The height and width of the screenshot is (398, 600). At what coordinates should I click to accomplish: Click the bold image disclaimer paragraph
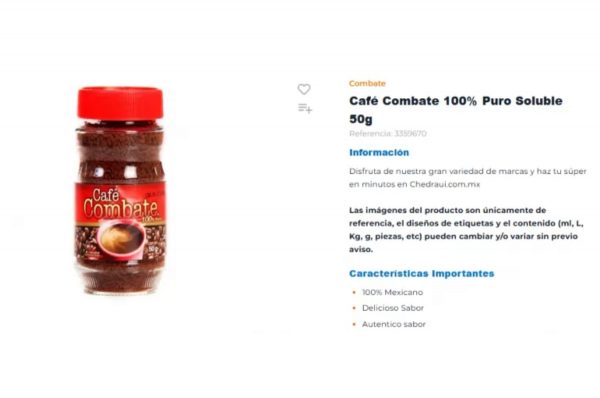point(466,230)
